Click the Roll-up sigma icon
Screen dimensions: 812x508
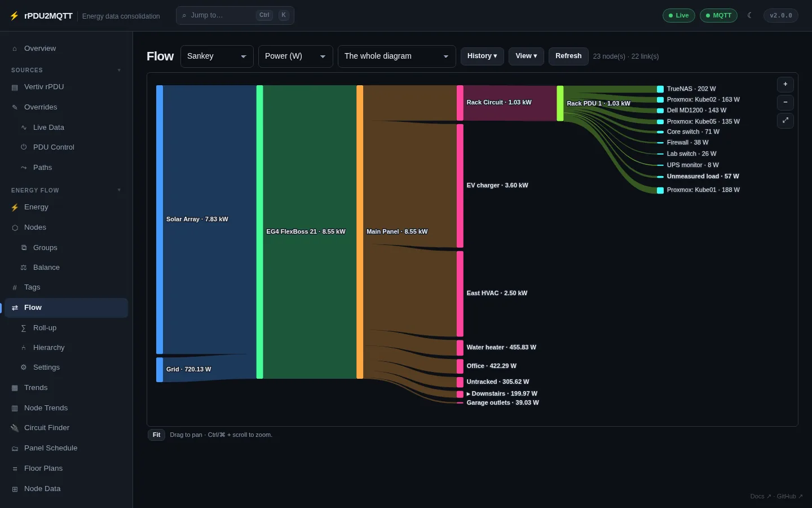coord(24,328)
